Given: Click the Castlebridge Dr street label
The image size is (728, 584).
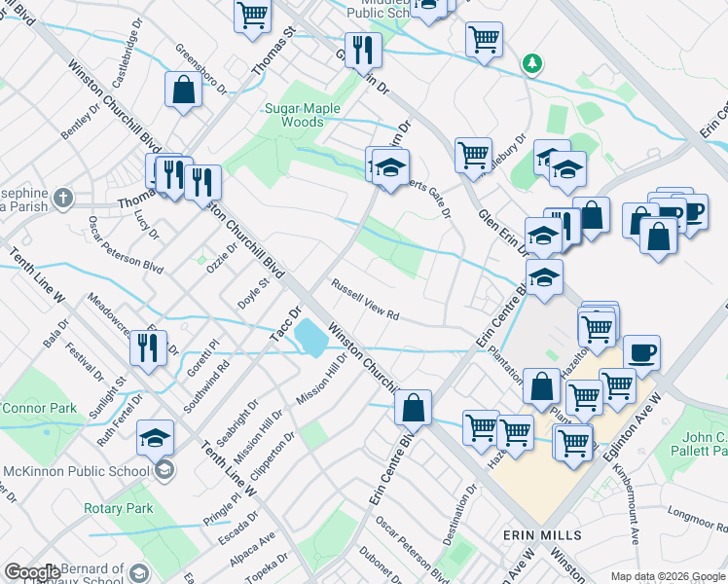Looking at the screenshot, I should [127, 53].
